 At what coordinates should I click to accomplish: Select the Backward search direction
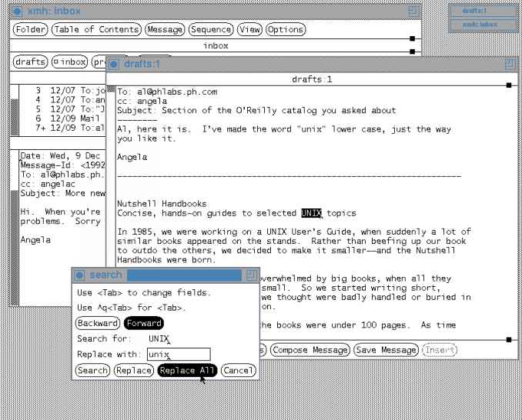pos(97,323)
